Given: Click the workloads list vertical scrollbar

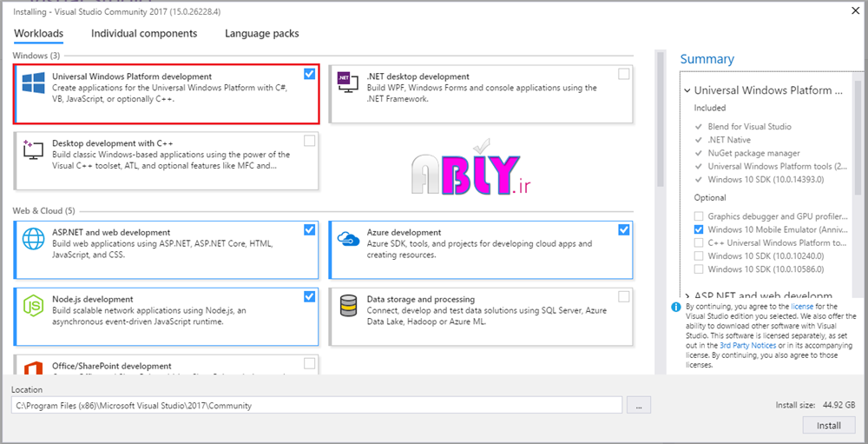Looking at the screenshot, I should pos(660,119).
